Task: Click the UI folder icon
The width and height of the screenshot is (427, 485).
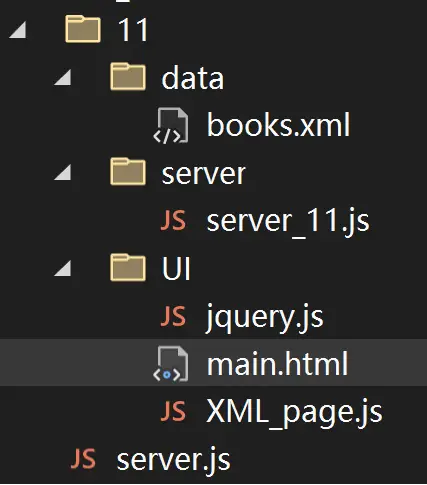Action: pyautogui.click(x=128, y=267)
